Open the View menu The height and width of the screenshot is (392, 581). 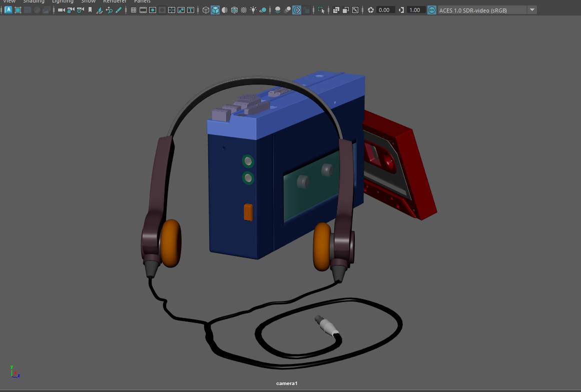[x=10, y=1]
